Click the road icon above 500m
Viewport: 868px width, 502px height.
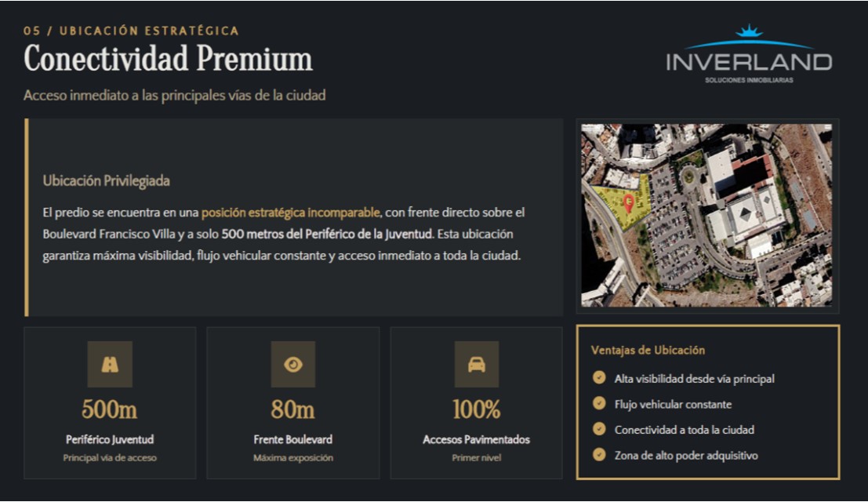pos(110,364)
